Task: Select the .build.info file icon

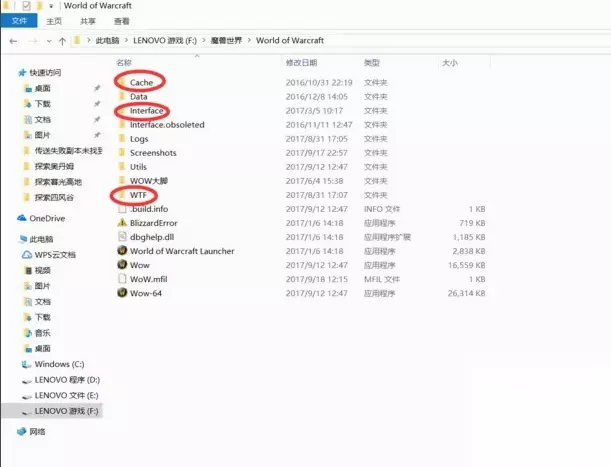Action: click(122, 209)
